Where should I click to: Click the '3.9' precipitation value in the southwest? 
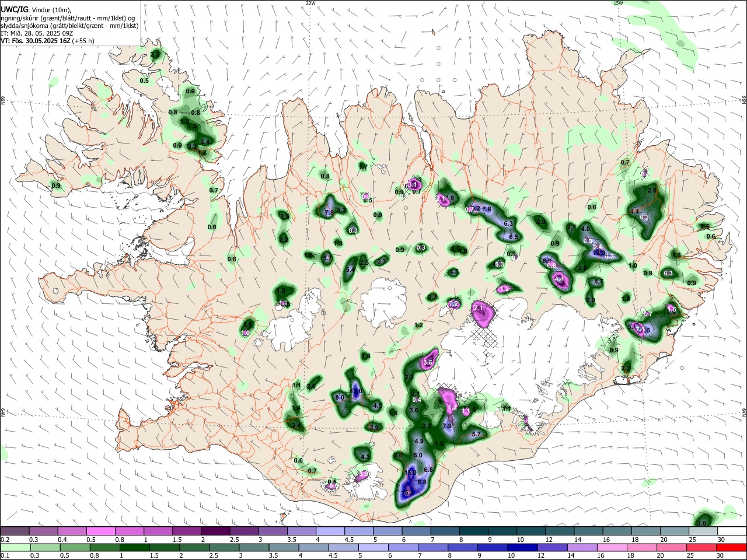pyautogui.click(x=374, y=428)
